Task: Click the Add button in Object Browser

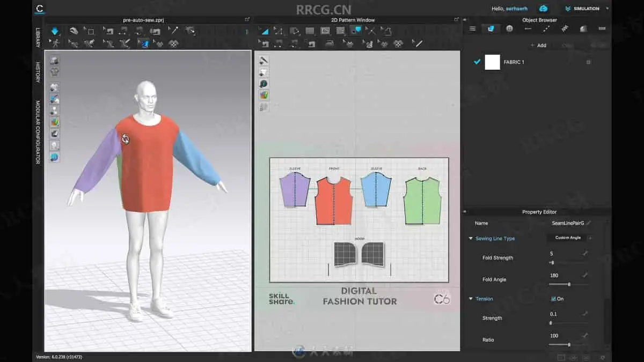Action: tap(538, 46)
